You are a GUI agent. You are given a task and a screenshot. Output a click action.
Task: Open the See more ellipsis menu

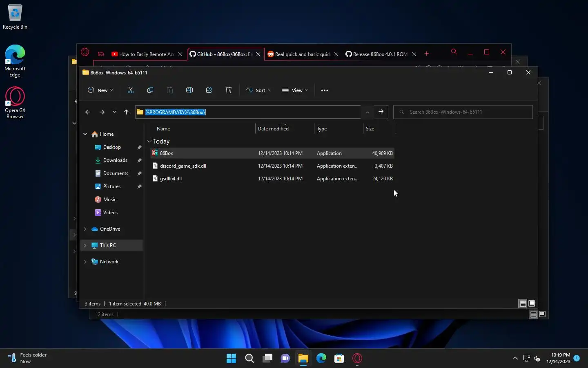pyautogui.click(x=325, y=90)
